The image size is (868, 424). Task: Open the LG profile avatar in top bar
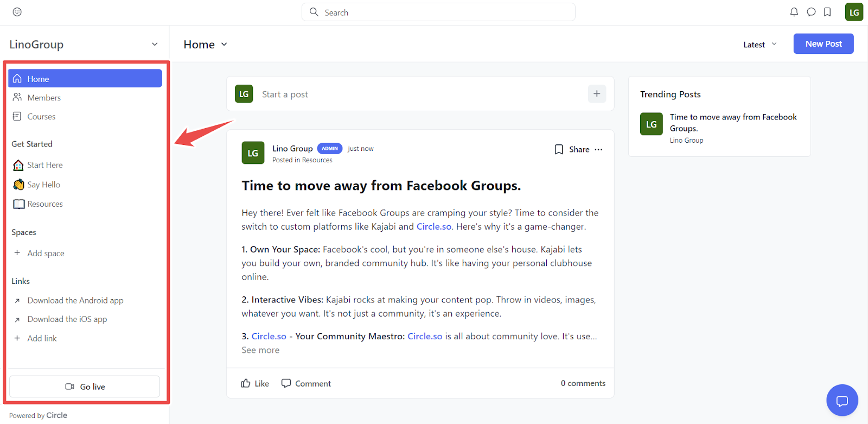click(854, 12)
